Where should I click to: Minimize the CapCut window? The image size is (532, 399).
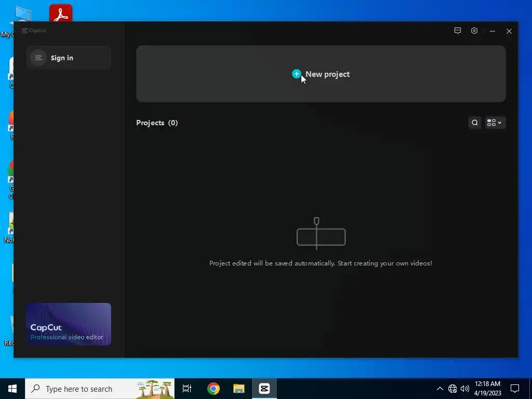coord(493,31)
